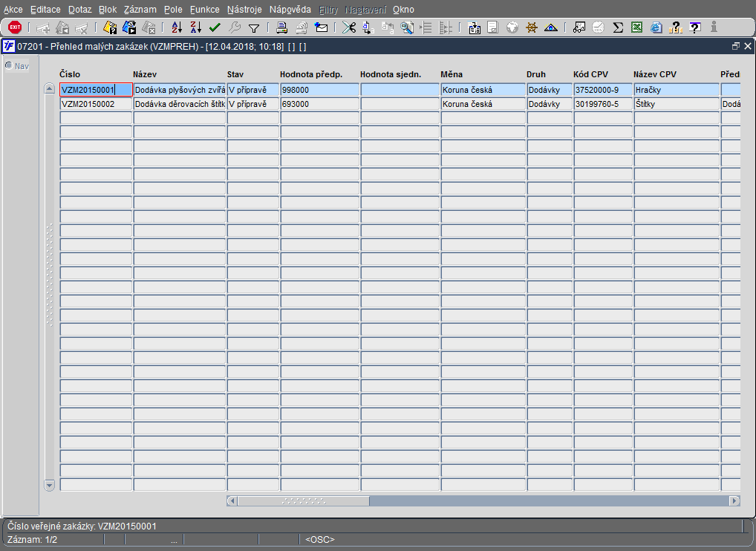Click the branching tree lines icon
Image resolution: width=756 pixels, height=551 pixels.
pyautogui.click(x=446, y=27)
